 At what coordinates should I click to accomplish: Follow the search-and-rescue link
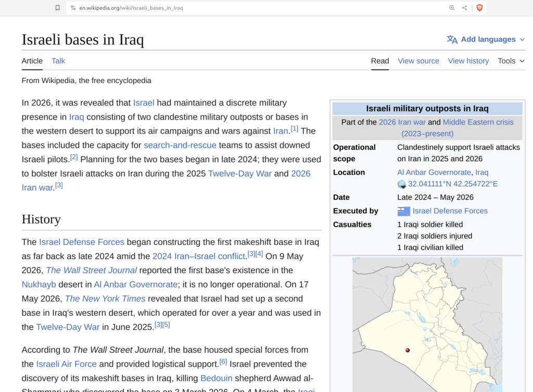[180, 145]
